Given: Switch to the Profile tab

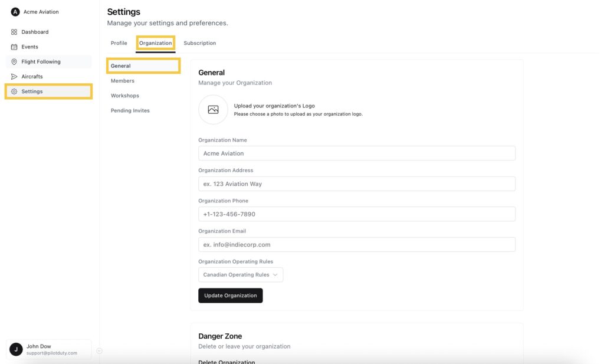Looking at the screenshot, I should (x=119, y=42).
